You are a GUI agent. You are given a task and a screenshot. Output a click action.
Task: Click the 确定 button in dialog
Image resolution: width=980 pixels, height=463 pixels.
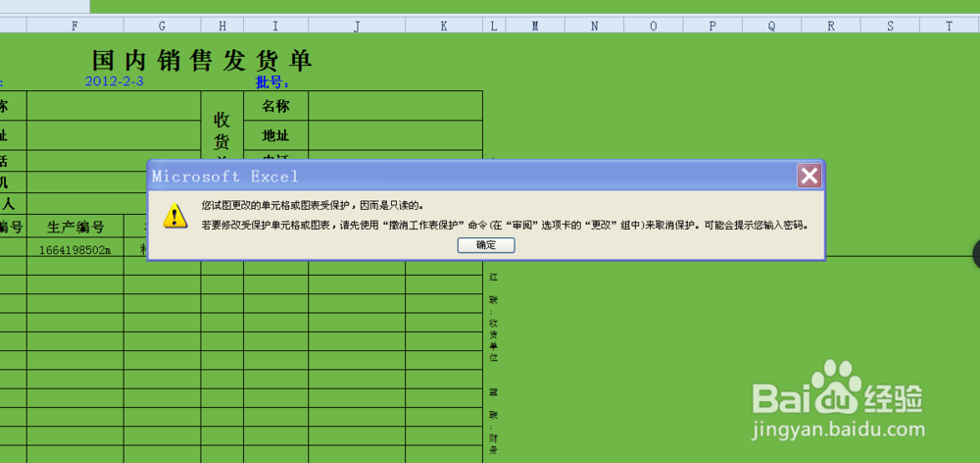coord(486,245)
